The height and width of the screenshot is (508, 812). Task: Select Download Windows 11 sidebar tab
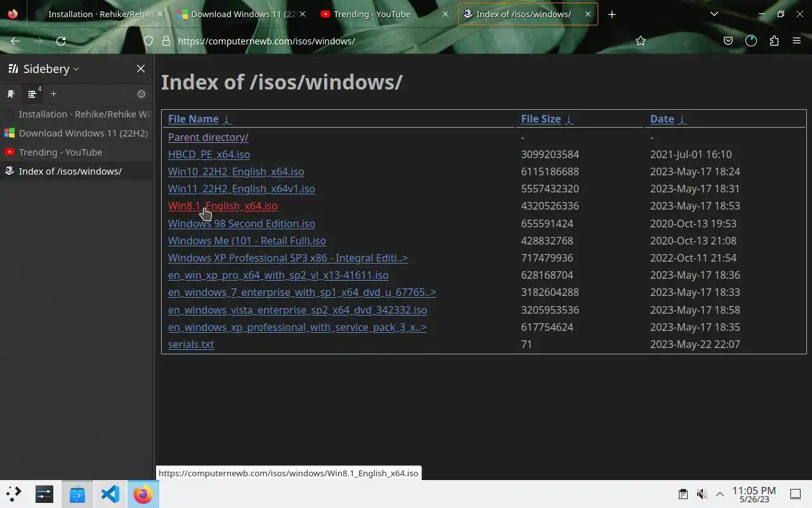coord(76,133)
